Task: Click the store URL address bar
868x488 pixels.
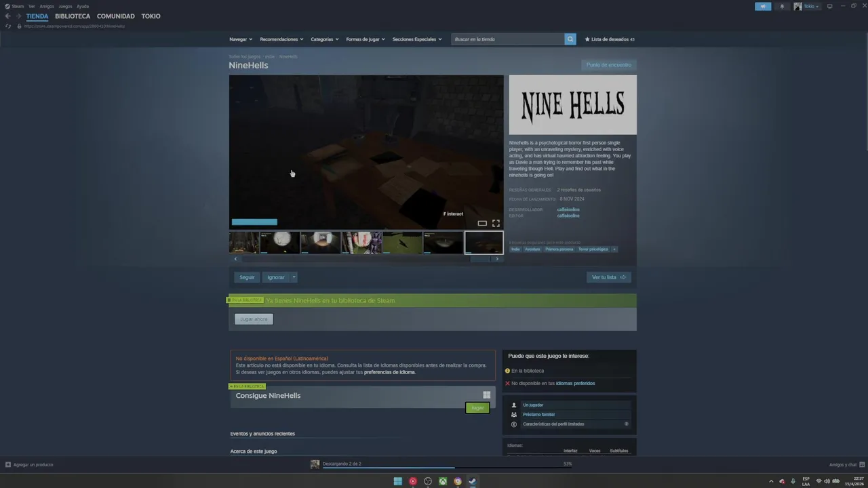Action: [75, 26]
